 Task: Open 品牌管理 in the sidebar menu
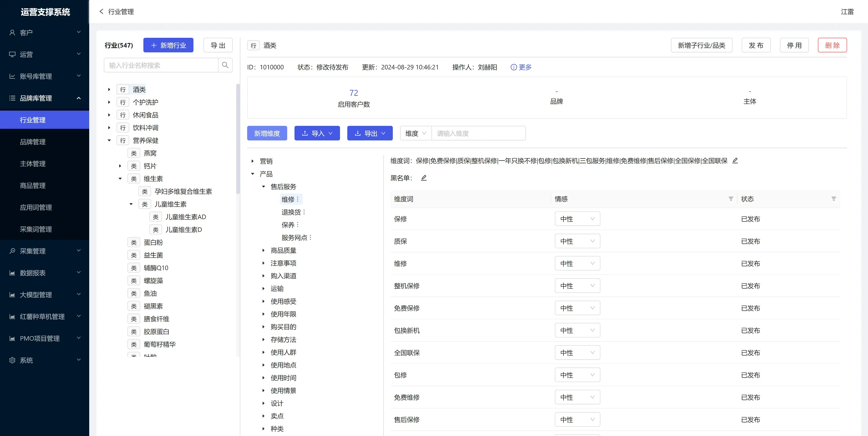click(33, 142)
